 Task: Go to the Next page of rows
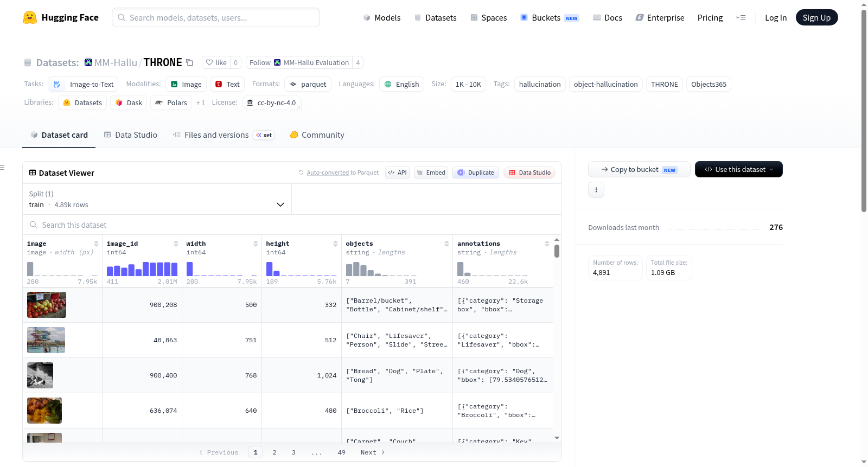373,452
